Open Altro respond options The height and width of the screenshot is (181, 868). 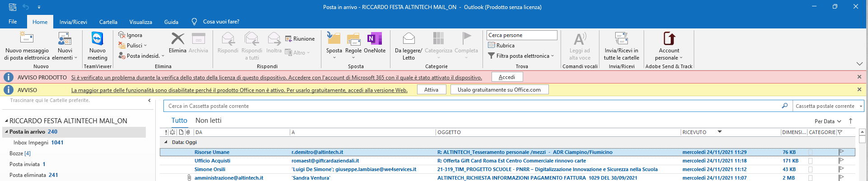coord(297,53)
